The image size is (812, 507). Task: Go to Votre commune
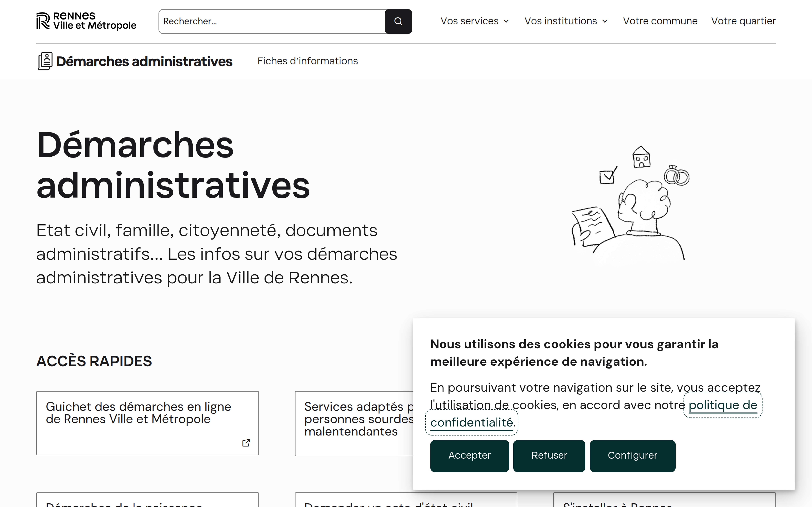(660, 21)
